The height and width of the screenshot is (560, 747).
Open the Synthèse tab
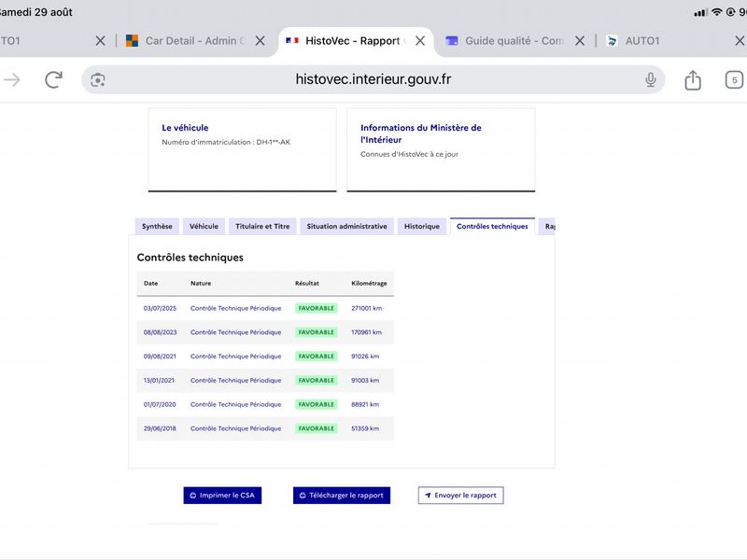[x=157, y=226]
